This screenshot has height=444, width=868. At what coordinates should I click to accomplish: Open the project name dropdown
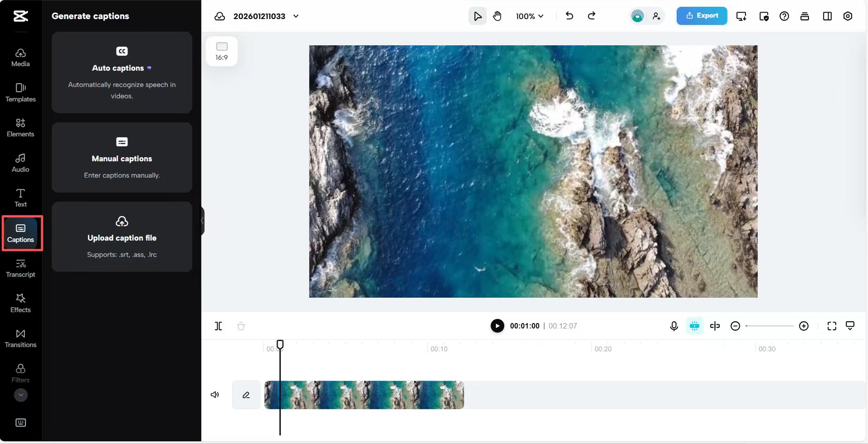pyautogui.click(x=297, y=16)
